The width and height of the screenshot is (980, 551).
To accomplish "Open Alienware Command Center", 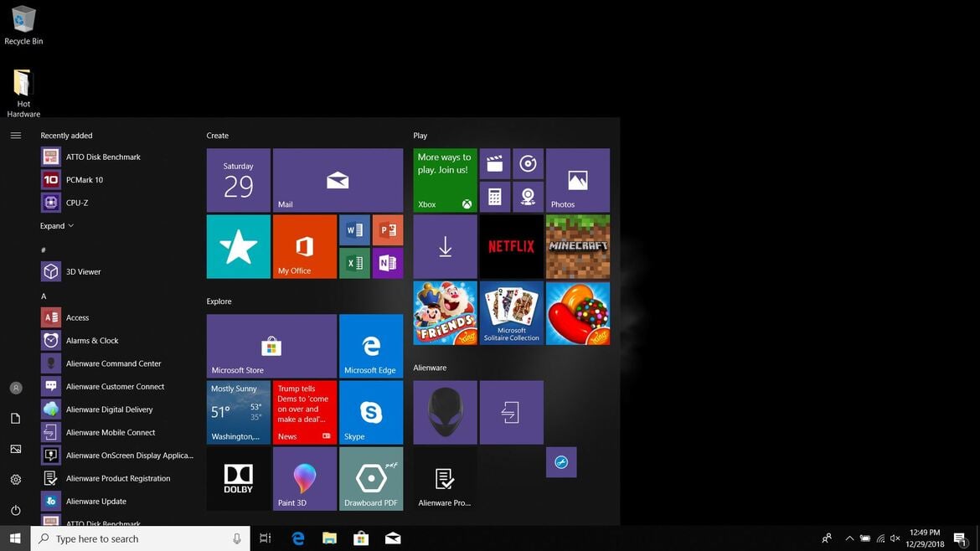I will coord(117,363).
